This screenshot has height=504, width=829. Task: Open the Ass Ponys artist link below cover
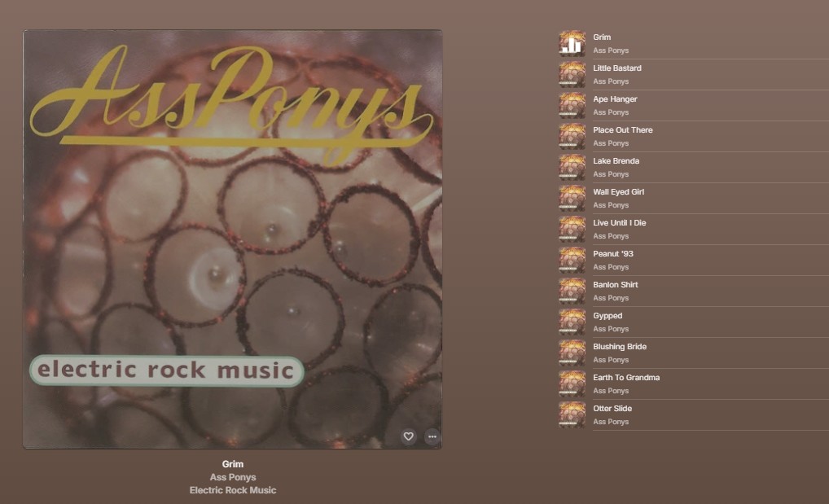coord(233,477)
